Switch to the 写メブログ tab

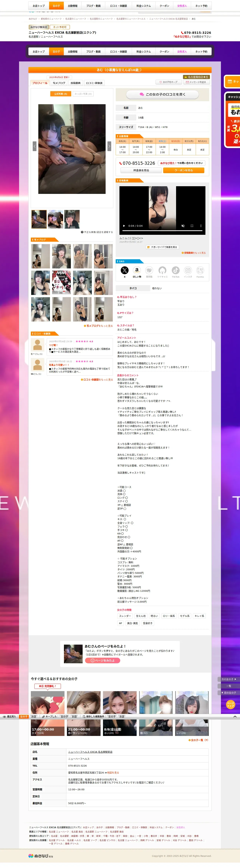[59, 83]
